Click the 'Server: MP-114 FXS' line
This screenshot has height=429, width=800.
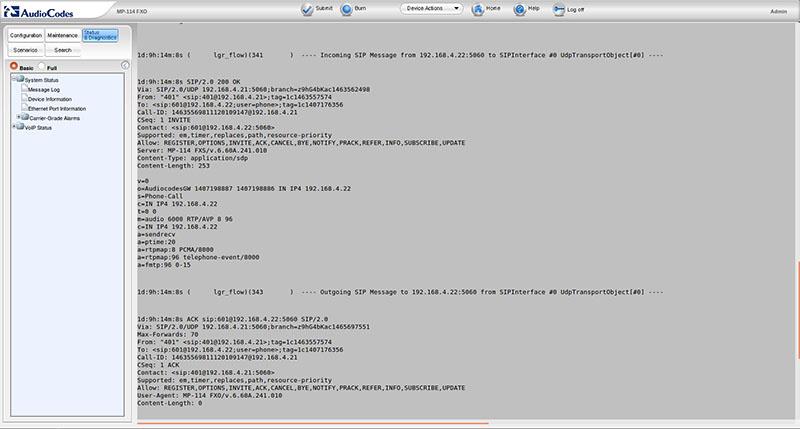pos(202,150)
